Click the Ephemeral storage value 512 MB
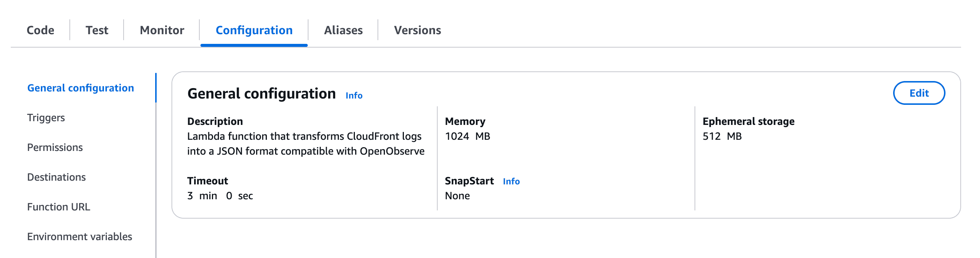This screenshot has width=980, height=258. coord(723,136)
